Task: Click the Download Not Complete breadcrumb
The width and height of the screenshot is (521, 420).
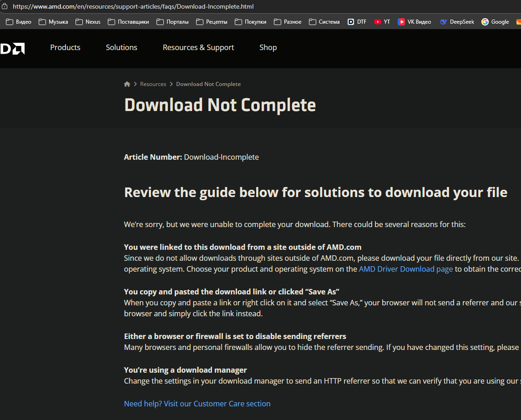Action: (208, 84)
